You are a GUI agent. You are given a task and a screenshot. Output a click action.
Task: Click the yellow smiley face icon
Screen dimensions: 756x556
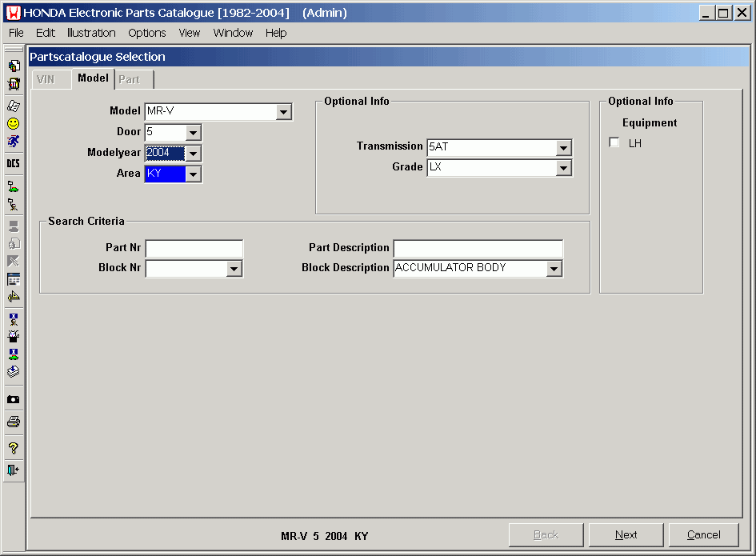[14, 124]
